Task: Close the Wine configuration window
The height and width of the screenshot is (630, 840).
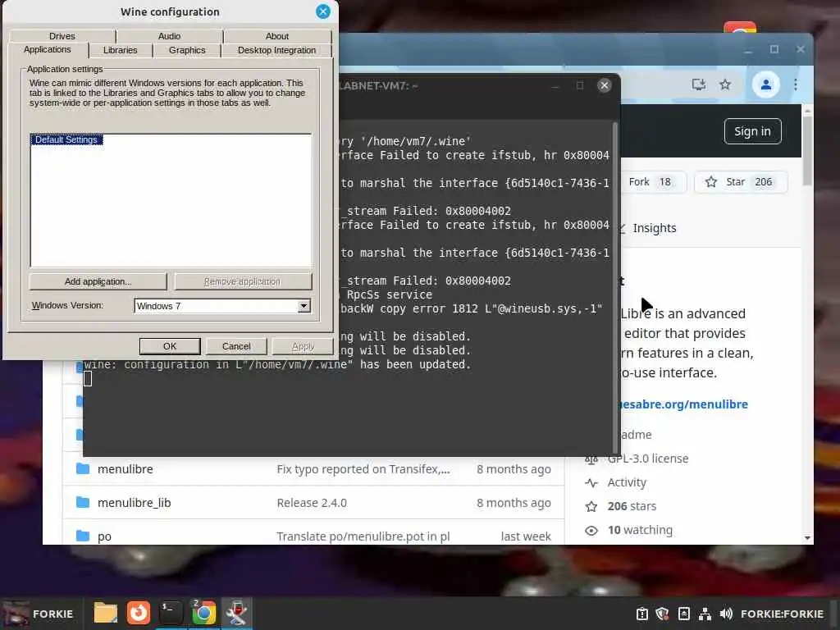Action: 323,11
